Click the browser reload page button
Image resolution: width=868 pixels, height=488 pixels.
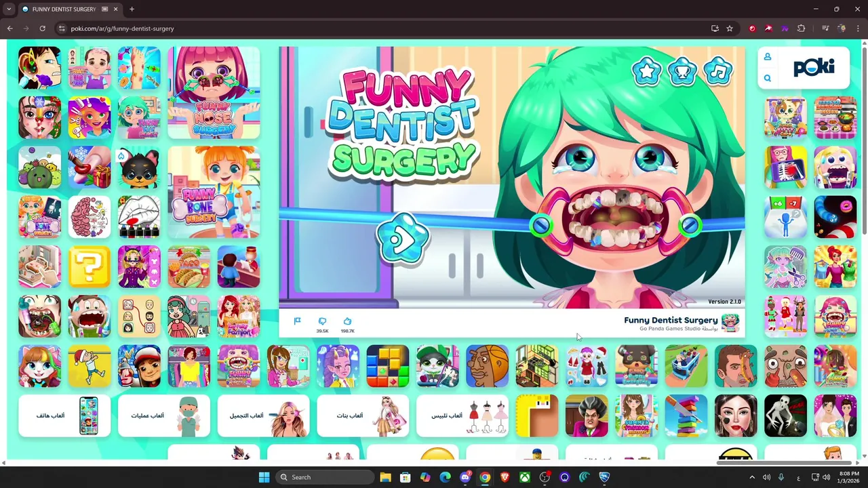pyautogui.click(x=42, y=28)
